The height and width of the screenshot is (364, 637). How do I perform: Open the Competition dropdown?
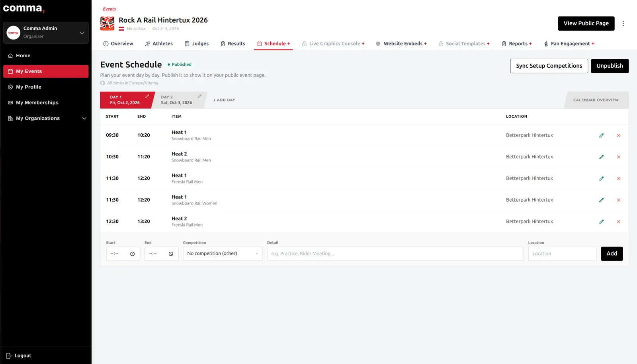(223, 254)
